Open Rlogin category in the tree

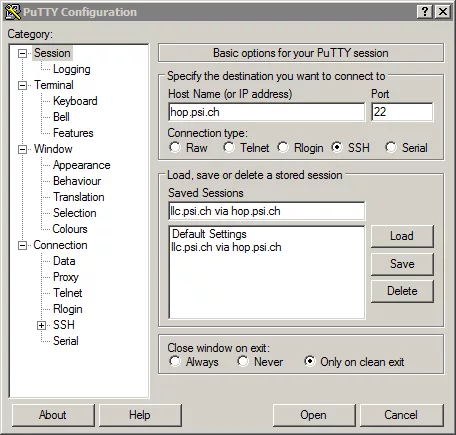68,309
